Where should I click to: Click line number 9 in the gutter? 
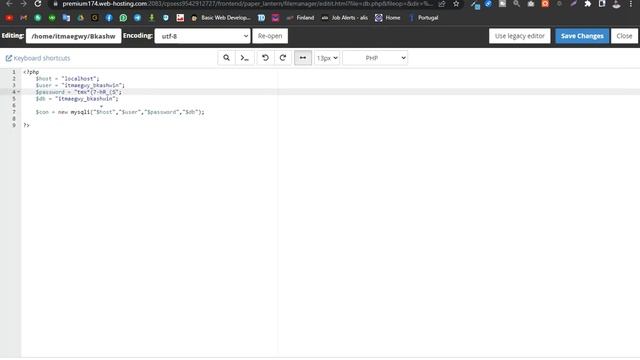(x=14, y=125)
